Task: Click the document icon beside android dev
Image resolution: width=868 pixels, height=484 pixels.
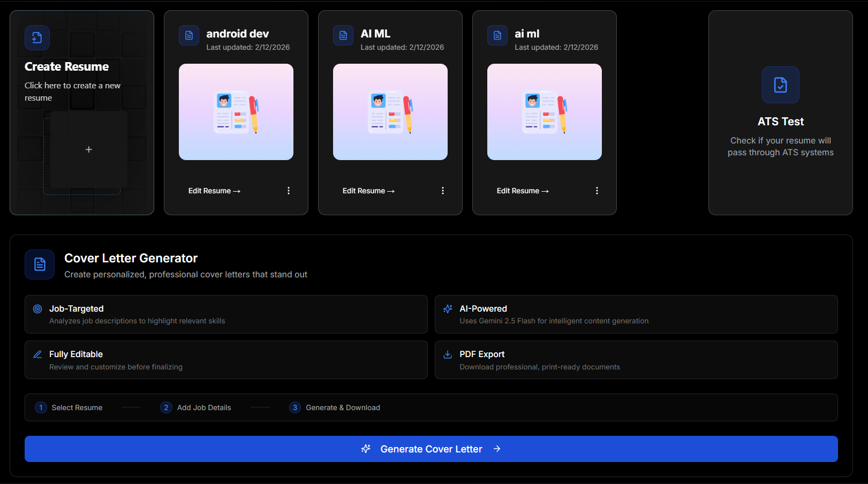Action: point(189,35)
